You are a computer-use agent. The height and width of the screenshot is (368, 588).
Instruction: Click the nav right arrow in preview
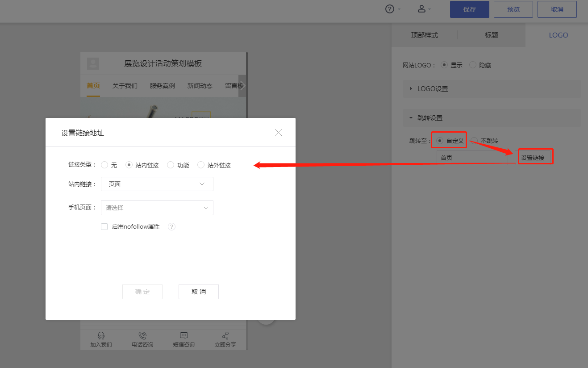click(242, 86)
